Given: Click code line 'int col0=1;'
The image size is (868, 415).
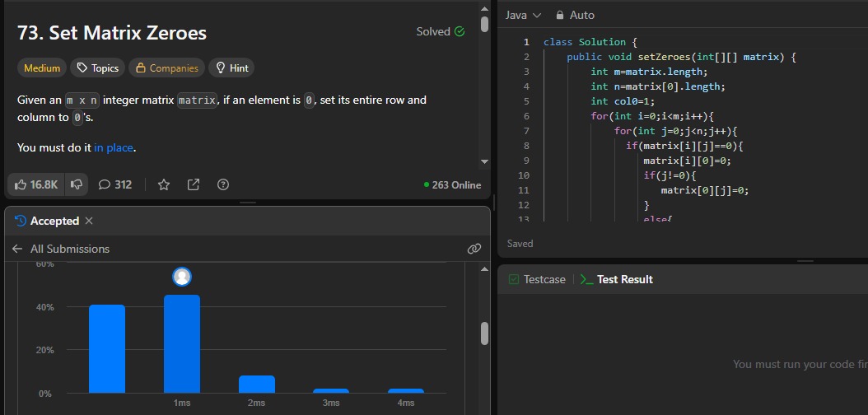Looking at the screenshot, I should point(623,101).
